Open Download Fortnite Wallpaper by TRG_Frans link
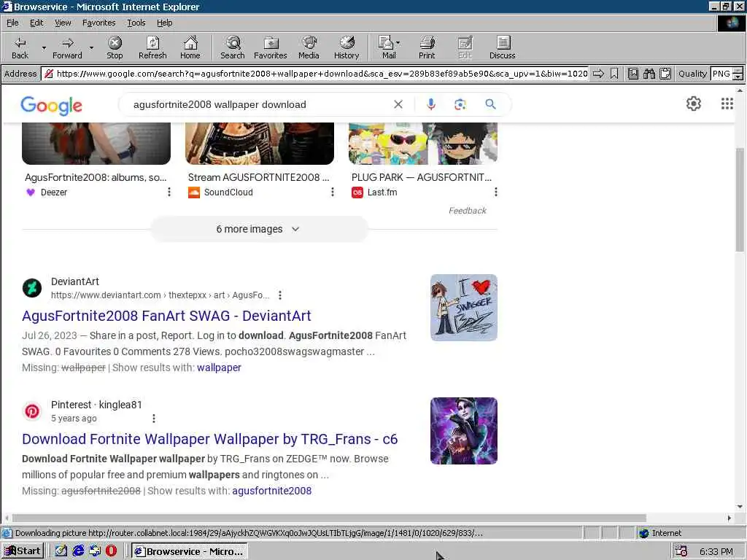747x560 pixels. coord(209,439)
